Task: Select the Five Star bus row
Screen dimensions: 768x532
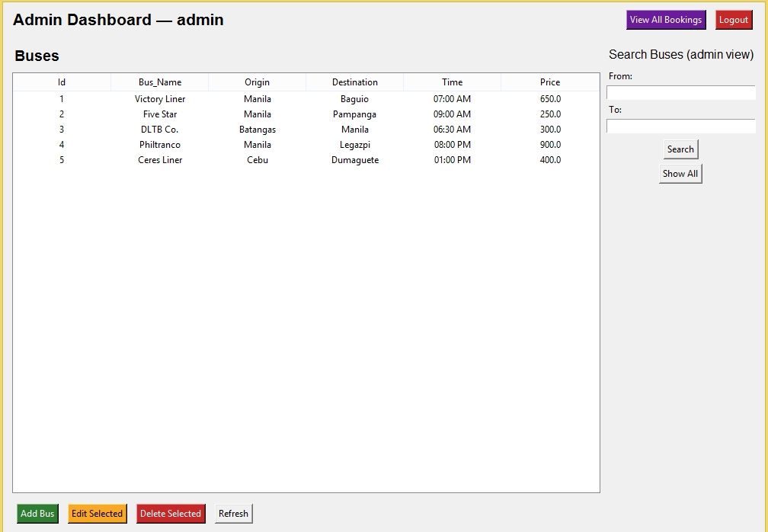Action: (x=160, y=114)
